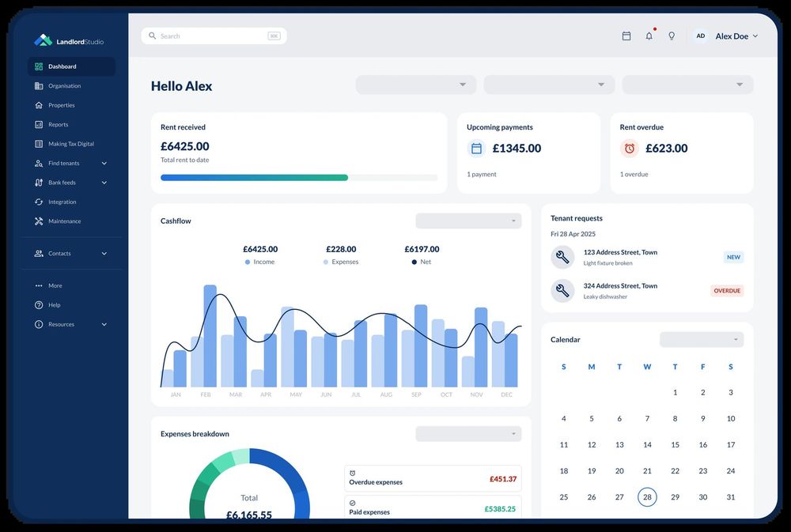Click the More ellipsis icon

click(x=39, y=286)
